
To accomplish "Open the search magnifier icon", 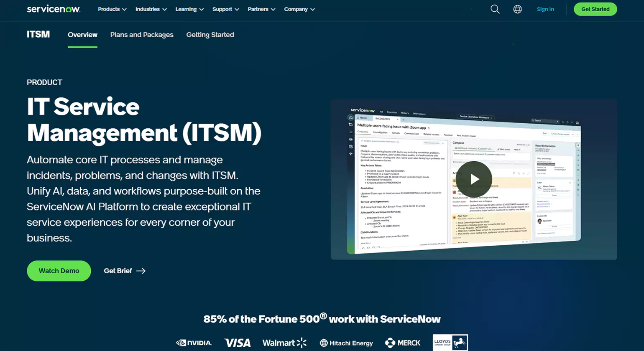I will (495, 9).
